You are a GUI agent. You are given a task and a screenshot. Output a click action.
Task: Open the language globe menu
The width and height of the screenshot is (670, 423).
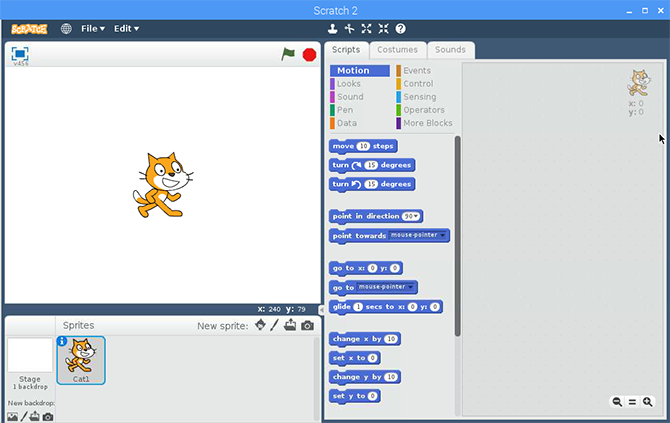(66, 28)
